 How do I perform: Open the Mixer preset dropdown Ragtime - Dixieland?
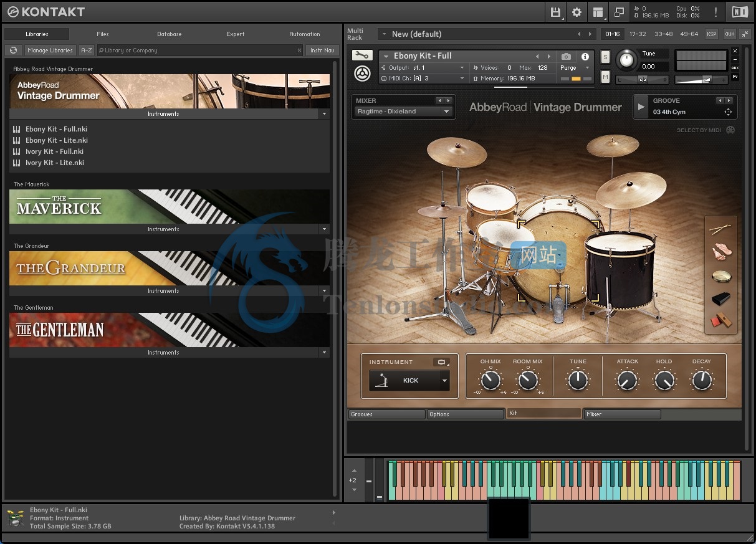point(403,112)
